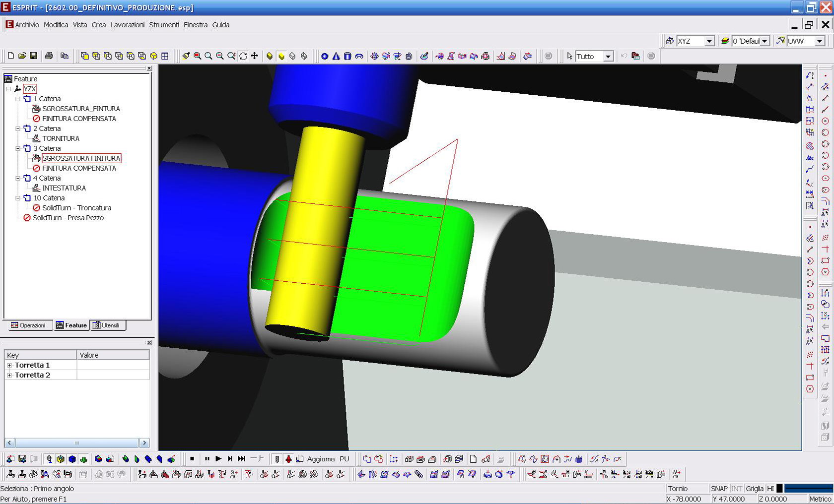
Task: Expand the Torretta 1 row
Action: [9, 365]
